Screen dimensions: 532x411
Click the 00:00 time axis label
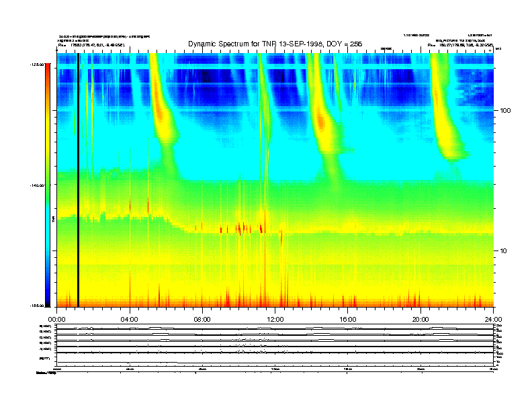tap(56, 320)
